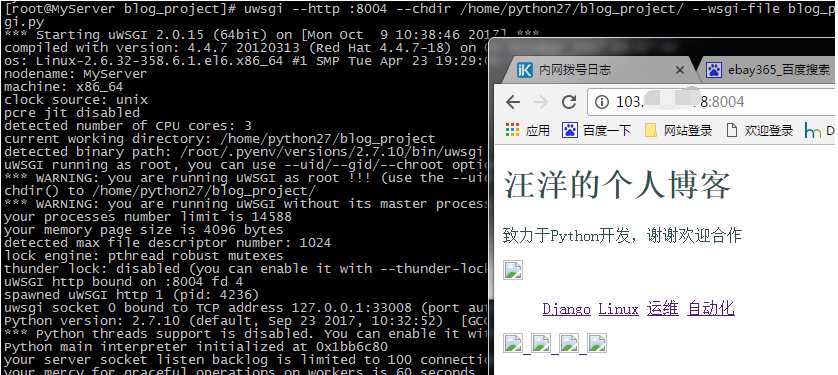Click terminal line 'detected max file descriptor number: 1024'
This screenshot has height=375, width=838.
(x=167, y=243)
